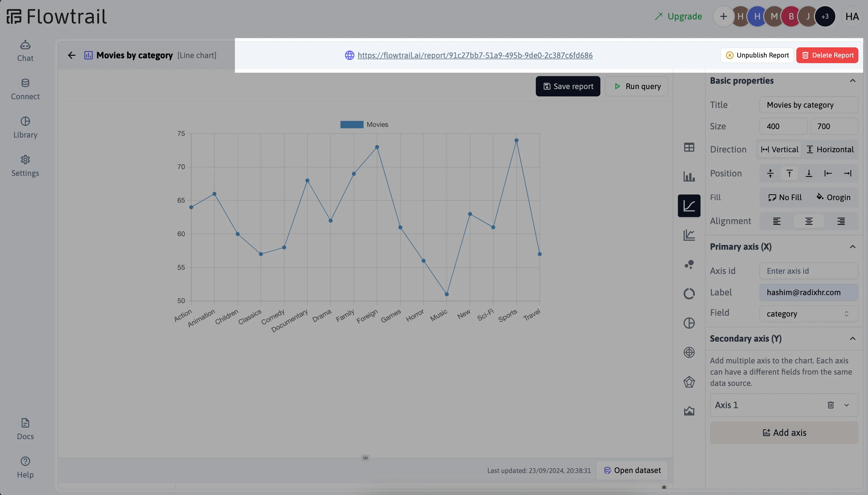
Task: Choose the Orogin fill option
Action: coord(833,197)
